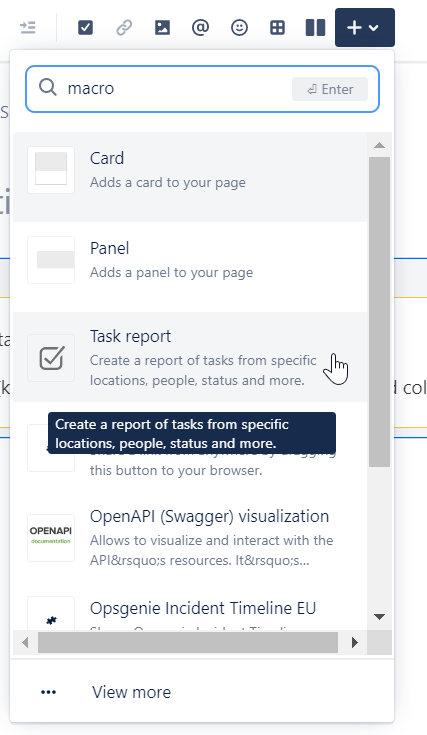Click vertical scrollbar down arrow
Viewport: 427px width, 735px height.
(x=380, y=617)
